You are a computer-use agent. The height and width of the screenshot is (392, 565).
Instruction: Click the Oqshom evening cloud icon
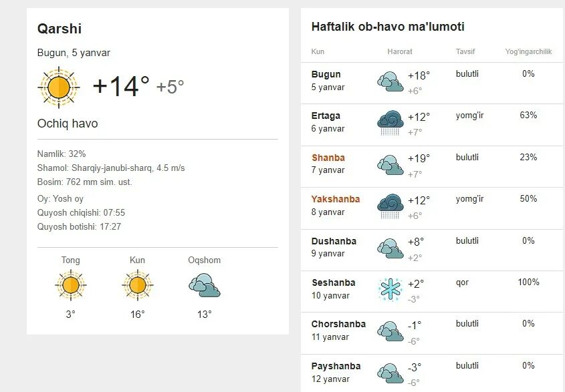point(205,285)
